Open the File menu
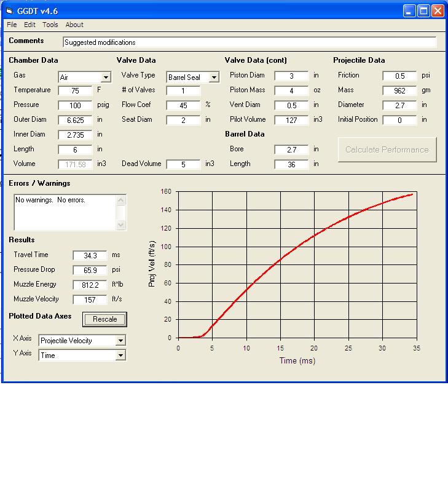This screenshot has width=448, height=492. pos(12,25)
